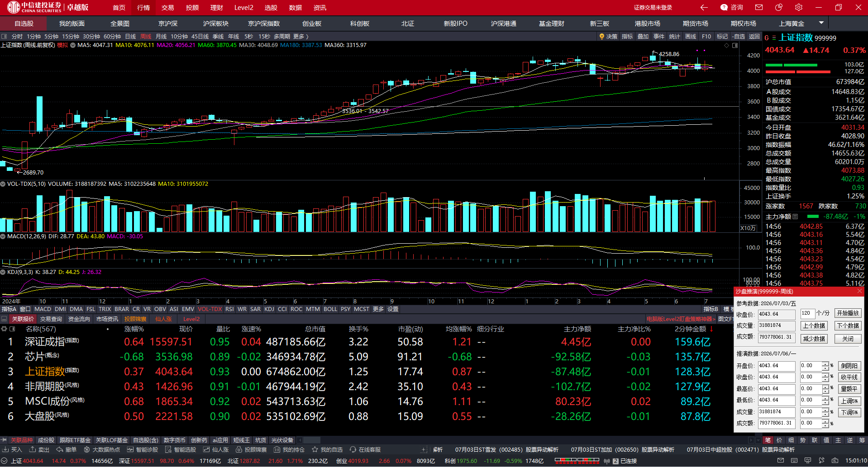Select the 日线 daily chart period
Screen dimensions: 868x467
130,37
